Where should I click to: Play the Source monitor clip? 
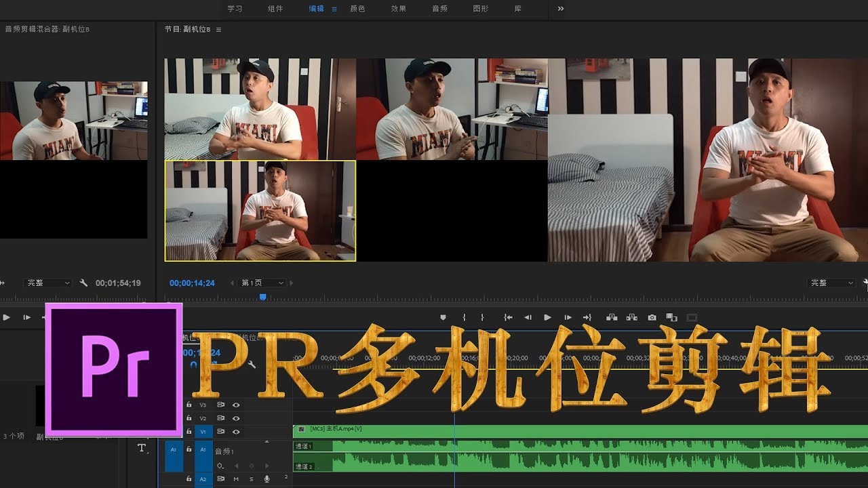coord(7,317)
